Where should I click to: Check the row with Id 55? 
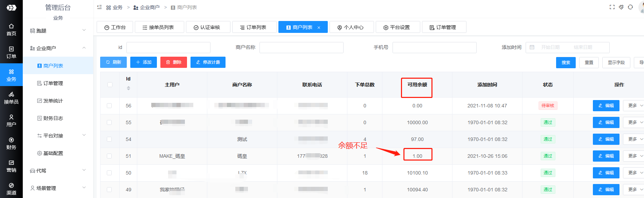coord(109,122)
